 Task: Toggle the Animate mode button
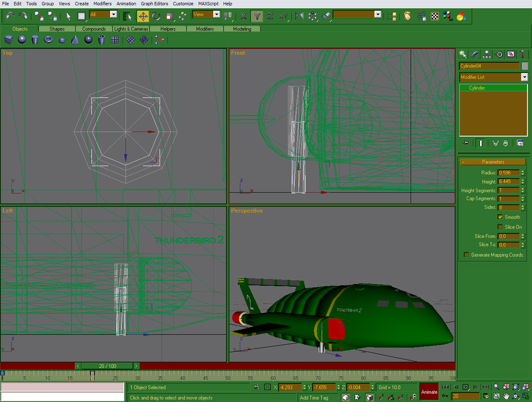coord(429,392)
